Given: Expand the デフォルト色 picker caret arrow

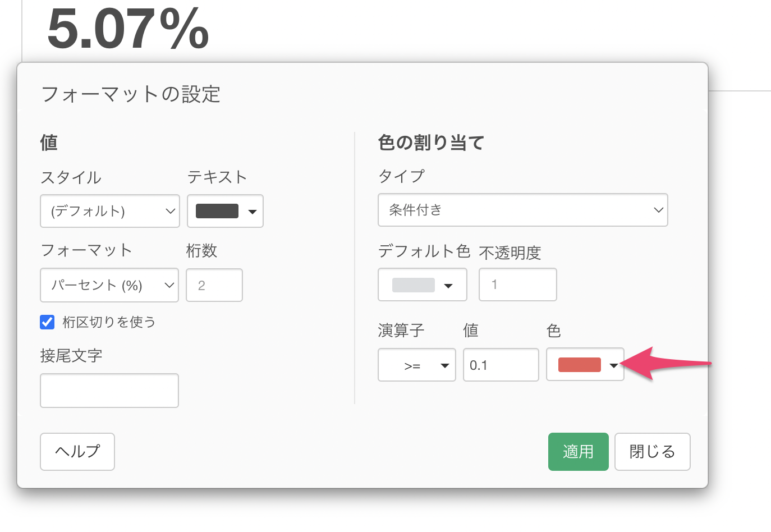Looking at the screenshot, I should (448, 286).
